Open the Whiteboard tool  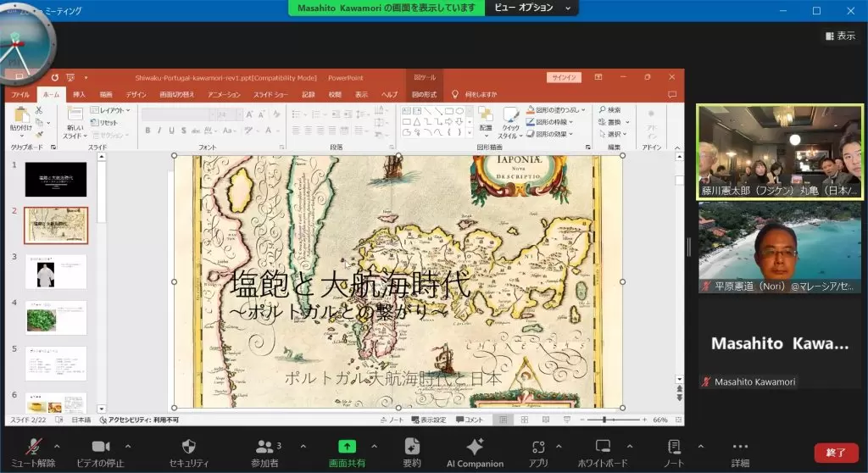603,452
